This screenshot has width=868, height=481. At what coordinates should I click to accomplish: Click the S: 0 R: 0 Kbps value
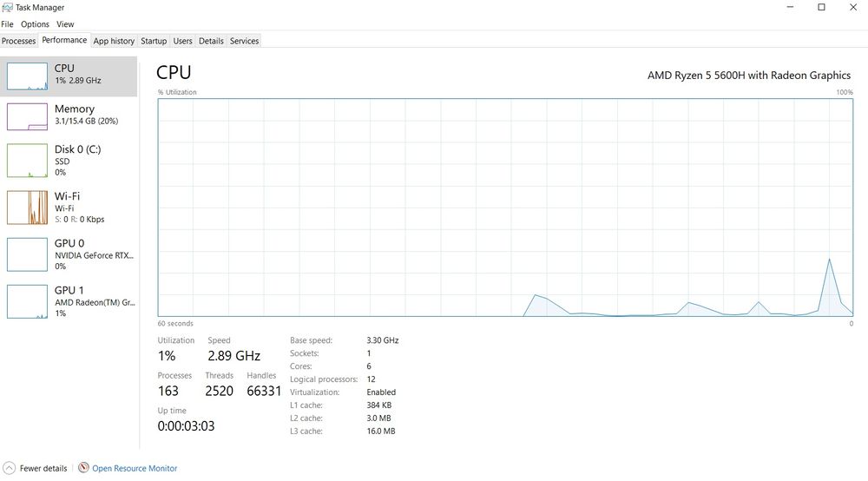click(x=80, y=219)
